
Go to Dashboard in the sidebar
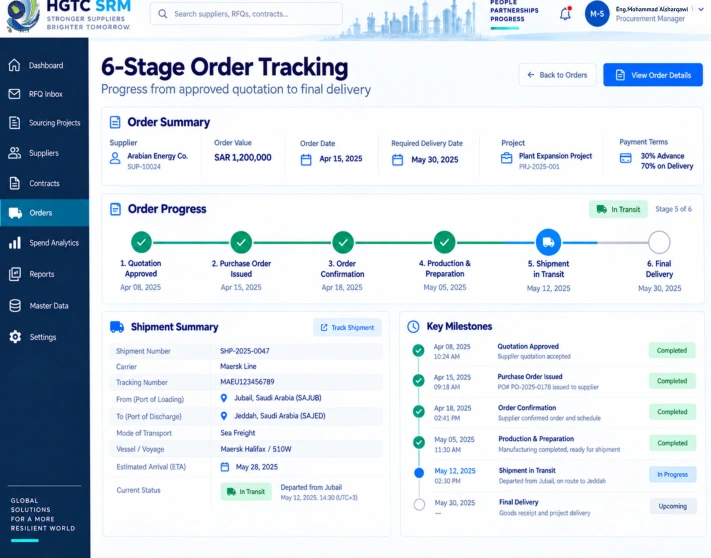point(46,65)
